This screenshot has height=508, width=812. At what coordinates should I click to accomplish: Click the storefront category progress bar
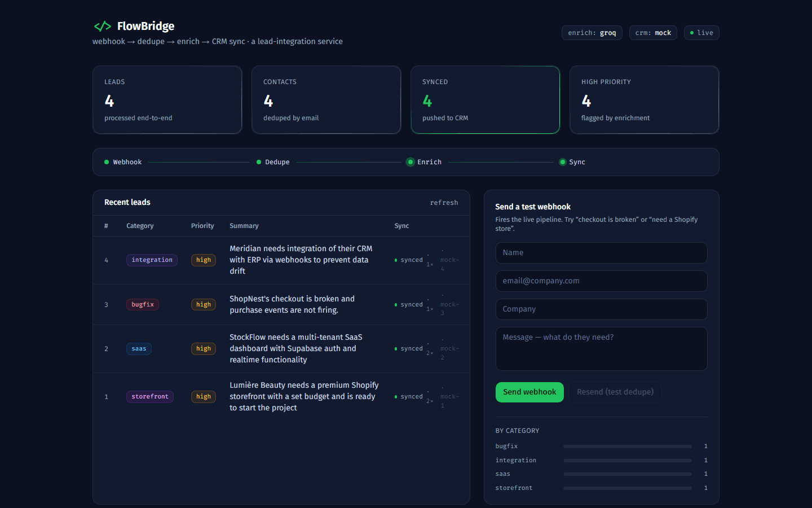[628, 488]
